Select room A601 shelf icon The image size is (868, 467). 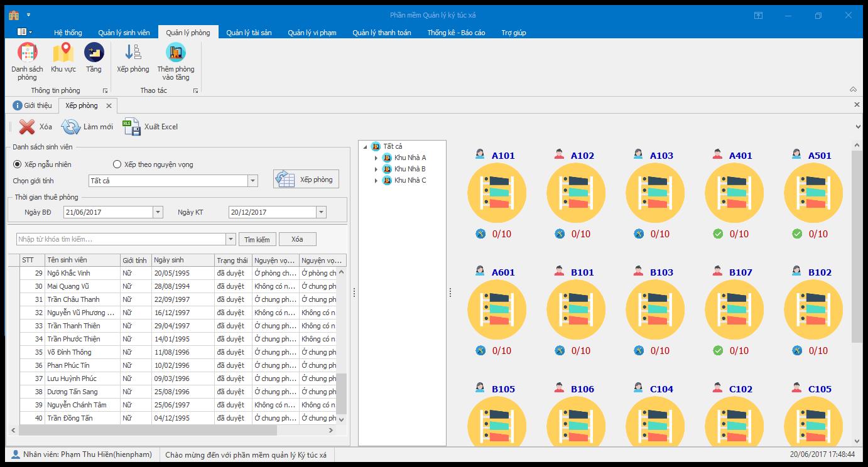pos(496,309)
